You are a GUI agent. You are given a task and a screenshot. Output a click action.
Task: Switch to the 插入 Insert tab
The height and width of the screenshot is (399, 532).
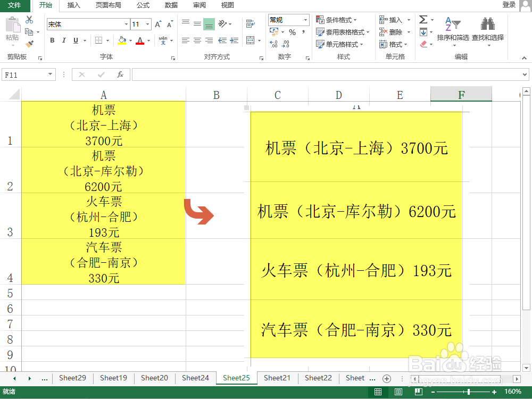click(73, 5)
